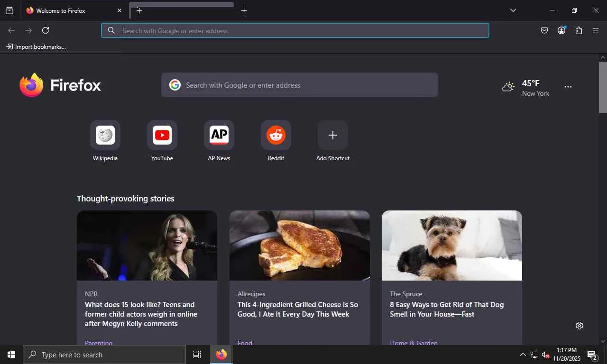Open Firefox View from the tab bar
607x364 pixels.
click(9, 10)
